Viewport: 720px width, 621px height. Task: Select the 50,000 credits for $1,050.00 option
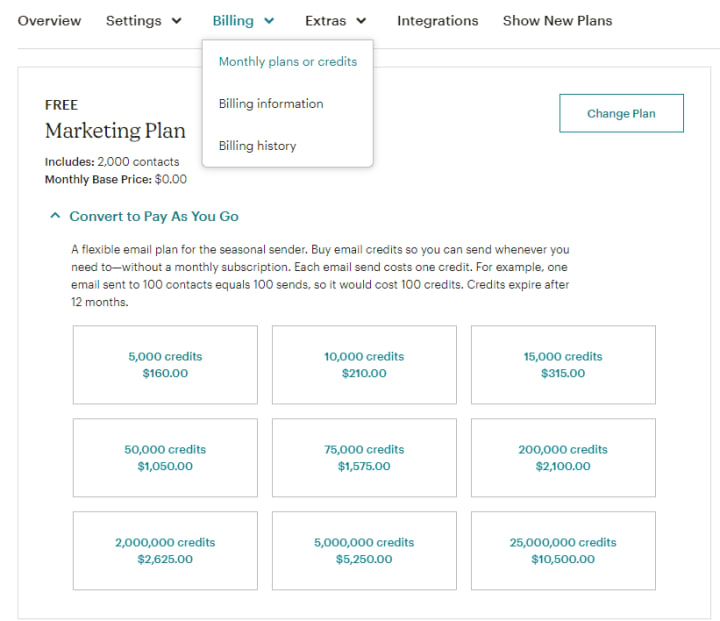[165, 458]
